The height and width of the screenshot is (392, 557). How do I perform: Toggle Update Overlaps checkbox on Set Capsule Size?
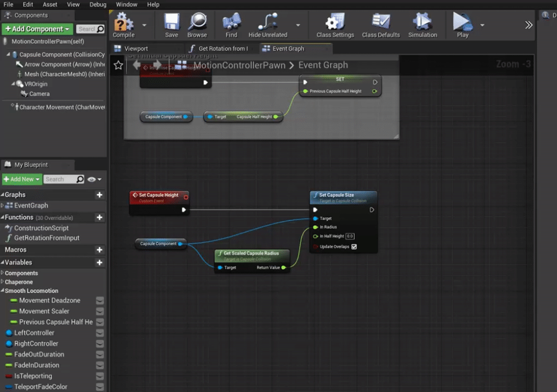pyautogui.click(x=354, y=247)
